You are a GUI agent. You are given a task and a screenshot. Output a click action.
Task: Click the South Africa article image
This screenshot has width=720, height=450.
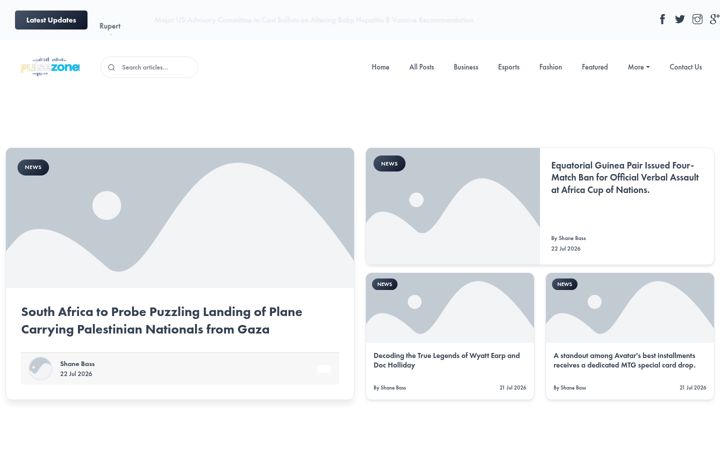point(180,218)
